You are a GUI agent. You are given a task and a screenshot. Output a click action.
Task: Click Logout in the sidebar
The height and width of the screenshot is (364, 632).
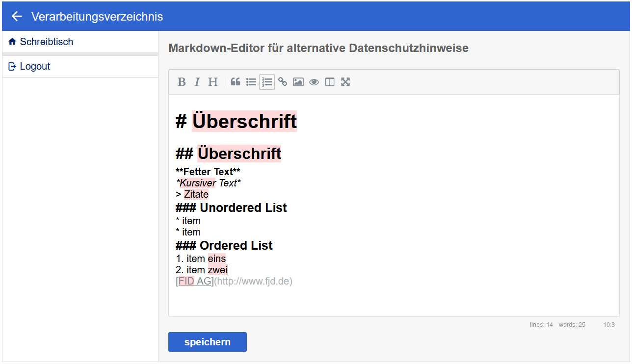click(x=35, y=67)
